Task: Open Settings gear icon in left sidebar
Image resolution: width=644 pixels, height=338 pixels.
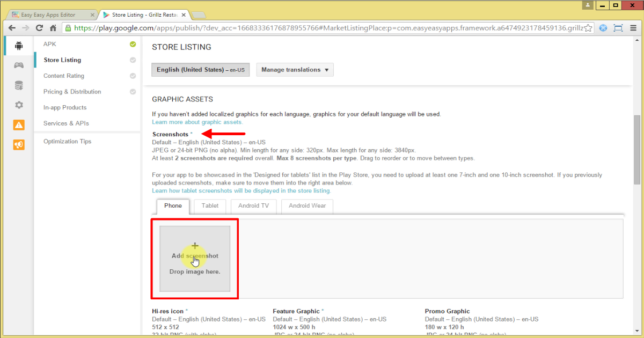Action: [19, 105]
